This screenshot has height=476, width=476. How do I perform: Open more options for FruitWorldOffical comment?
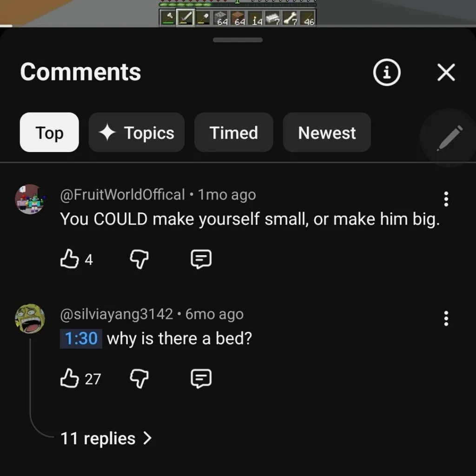pos(446,199)
